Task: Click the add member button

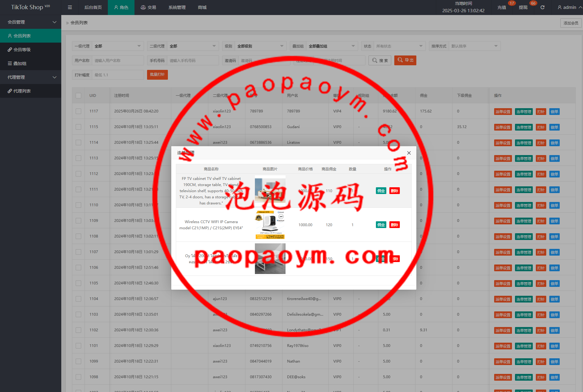Action: (570, 23)
